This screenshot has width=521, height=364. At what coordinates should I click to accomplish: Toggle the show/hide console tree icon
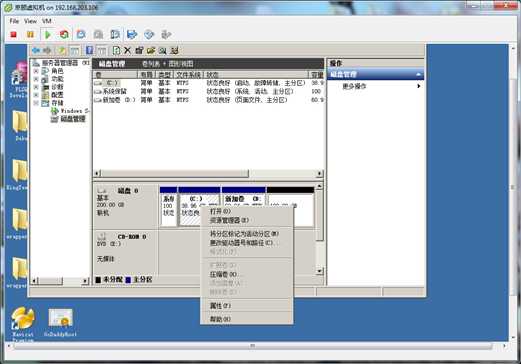click(x=75, y=51)
